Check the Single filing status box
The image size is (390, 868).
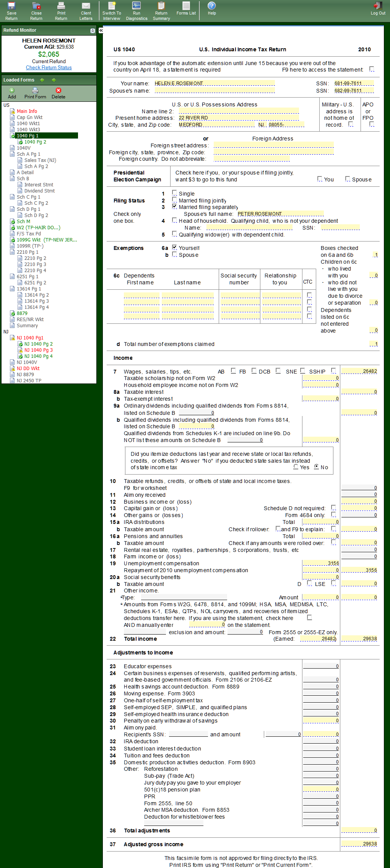tap(175, 193)
